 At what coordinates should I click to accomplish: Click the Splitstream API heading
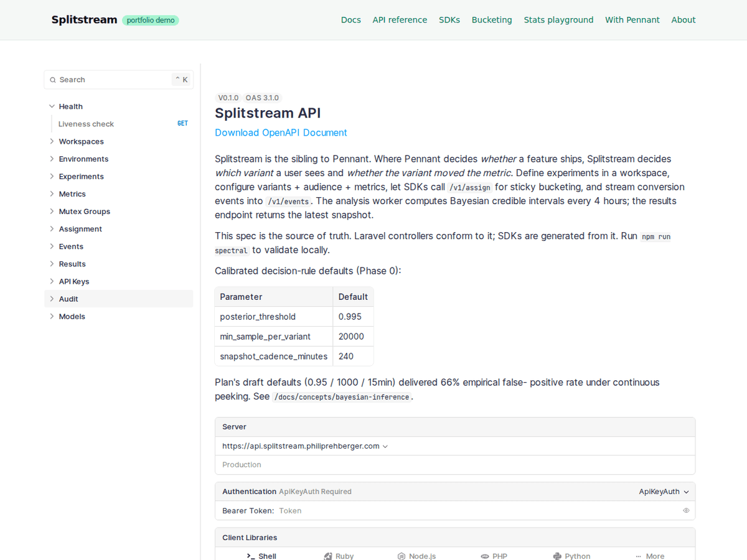click(x=268, y=113)
